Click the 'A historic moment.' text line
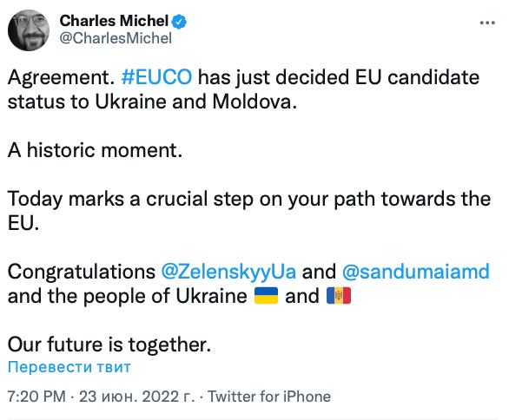The height and width of the screenshot is (420, 509). (x=96, y=150)
